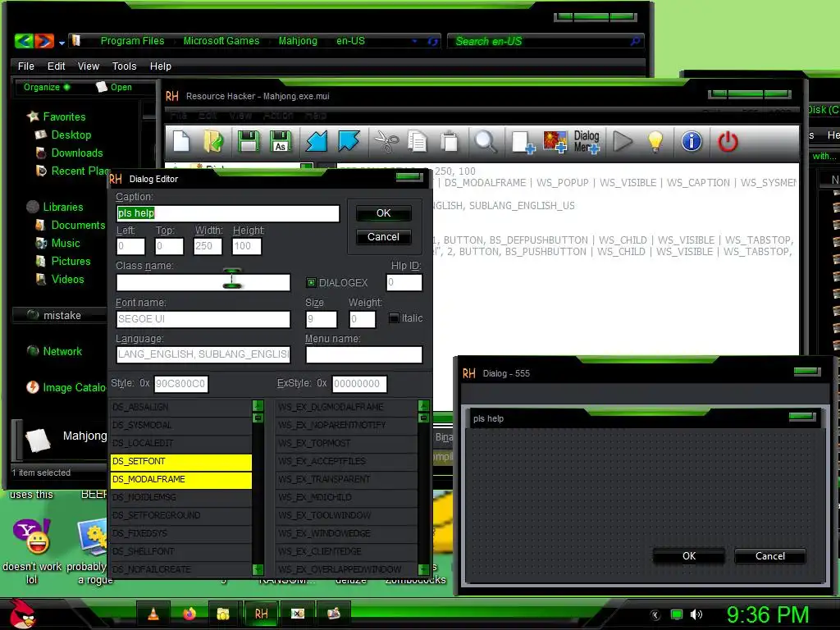Open the Edit menu in explorer
The width and height of the screenshot is (840, 630).
coord(57,66)
